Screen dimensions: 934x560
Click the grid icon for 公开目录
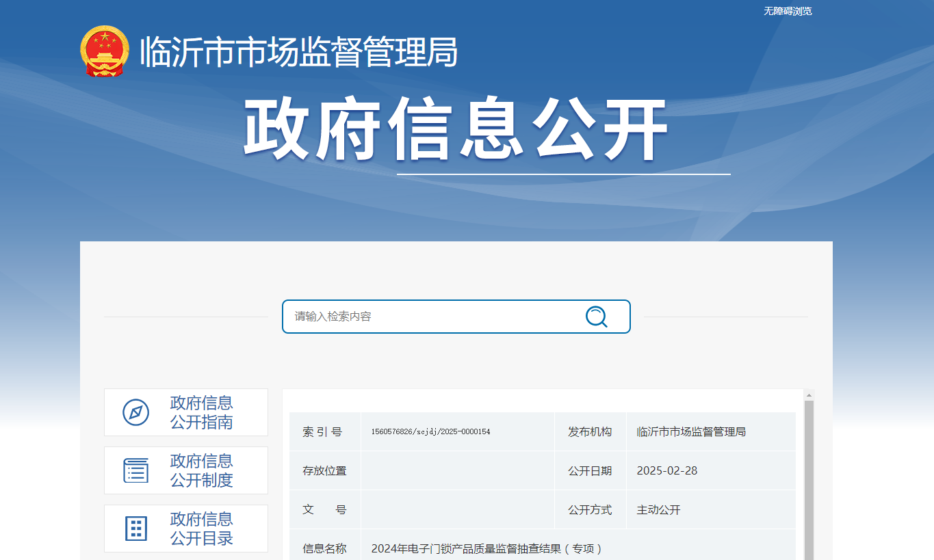(135, 529)
